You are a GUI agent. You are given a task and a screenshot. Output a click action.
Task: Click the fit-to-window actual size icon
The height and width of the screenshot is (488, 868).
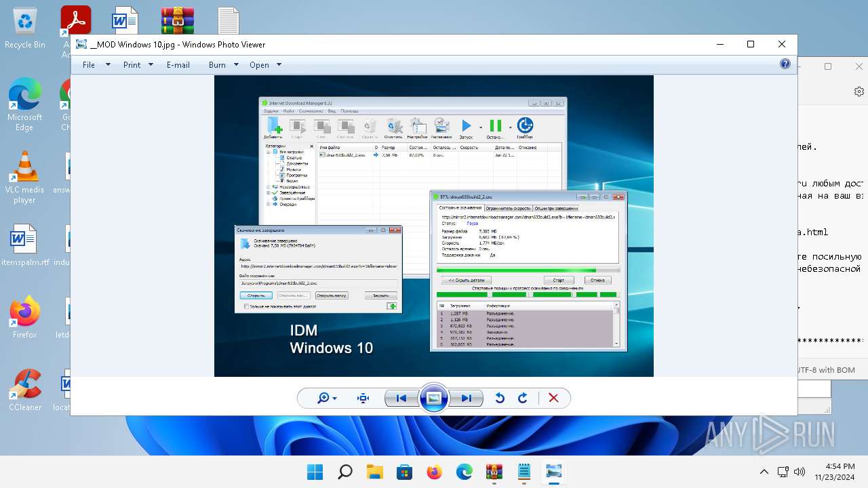(x=363, y=399)
